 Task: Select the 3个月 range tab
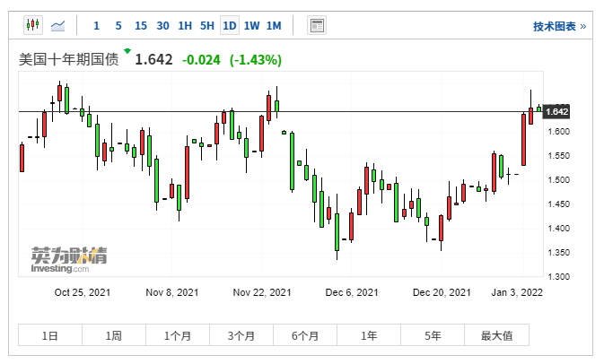[x=241, y=335]
